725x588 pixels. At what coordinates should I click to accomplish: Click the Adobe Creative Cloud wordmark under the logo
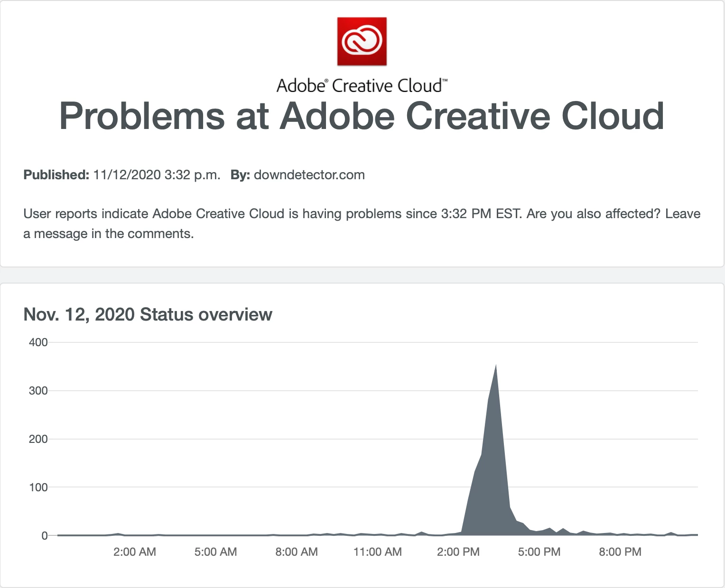pos(362,85)
